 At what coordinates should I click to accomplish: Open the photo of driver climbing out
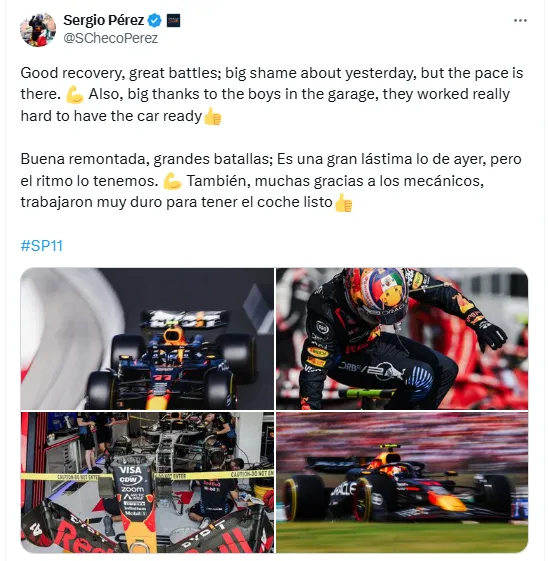coord(402,338)
